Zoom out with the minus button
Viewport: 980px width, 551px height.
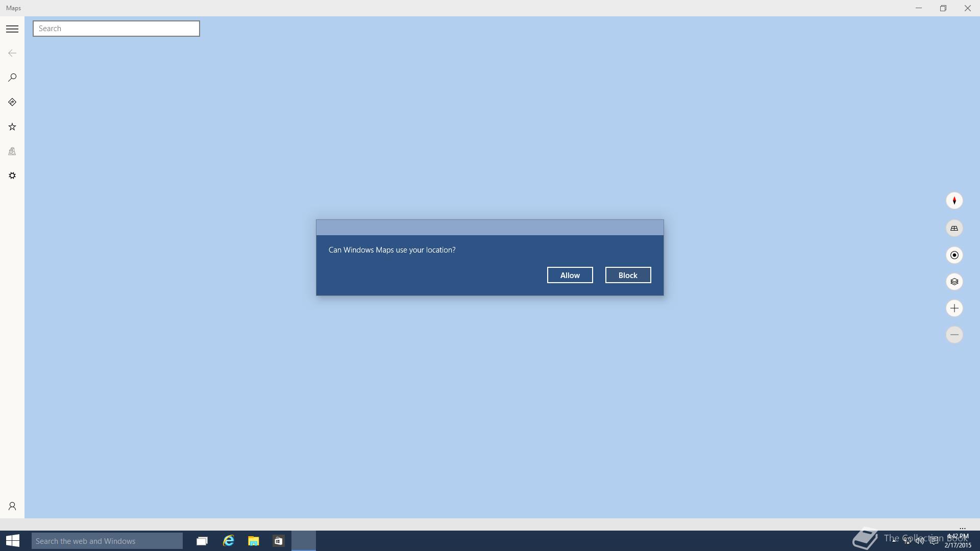[x=954, y=335]
